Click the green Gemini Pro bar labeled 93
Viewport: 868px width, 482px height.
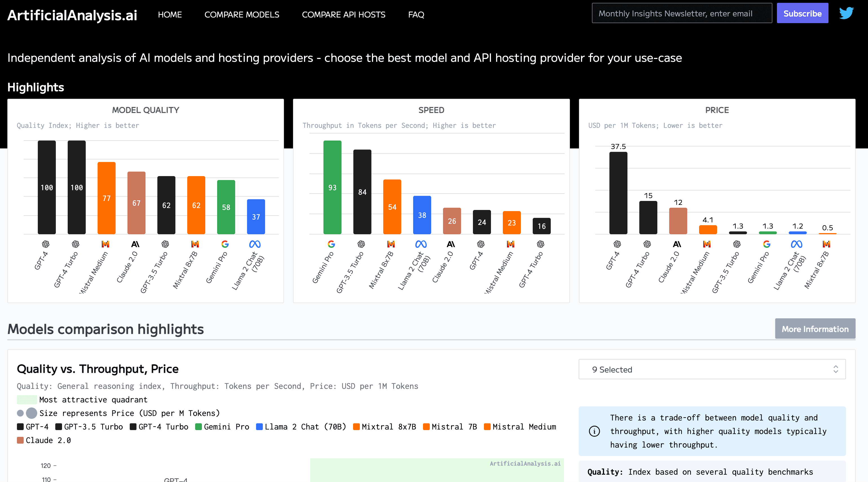[332, 187]
